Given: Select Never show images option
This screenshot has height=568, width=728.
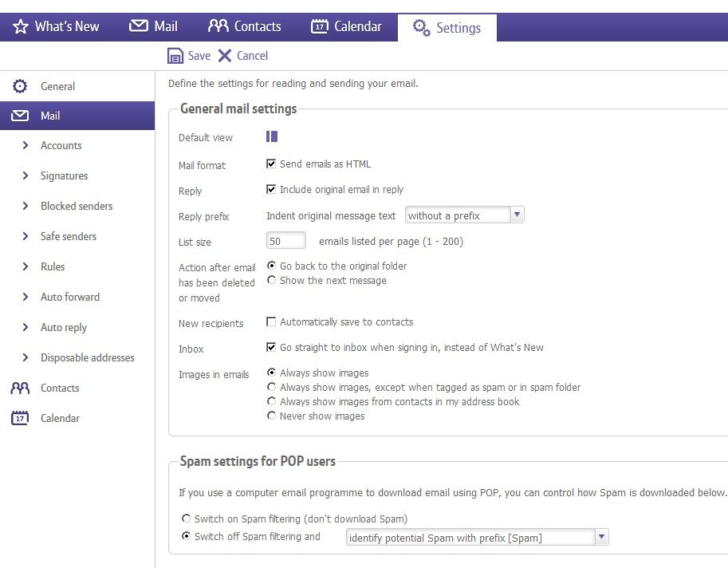Looking at the screenshot, I should 272,415.
